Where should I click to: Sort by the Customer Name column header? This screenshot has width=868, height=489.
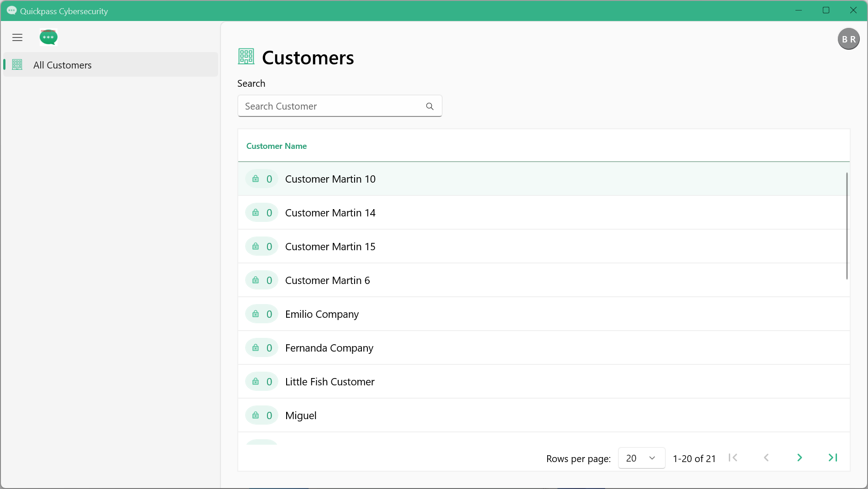(x=277, y=146)
